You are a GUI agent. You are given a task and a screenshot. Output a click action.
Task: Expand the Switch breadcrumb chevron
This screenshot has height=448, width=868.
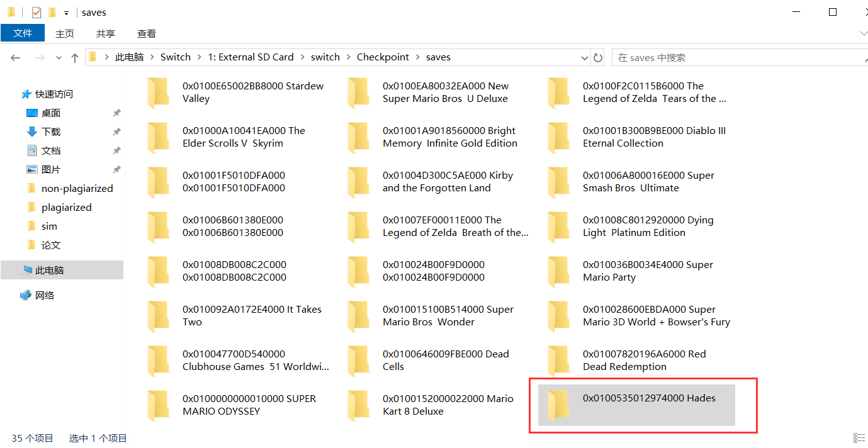pyautogui.click(x=199, y=57)
